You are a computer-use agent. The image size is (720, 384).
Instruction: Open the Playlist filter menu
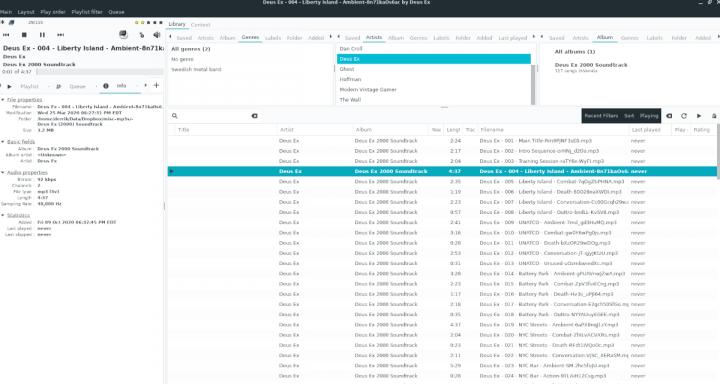tap(87, 12)
